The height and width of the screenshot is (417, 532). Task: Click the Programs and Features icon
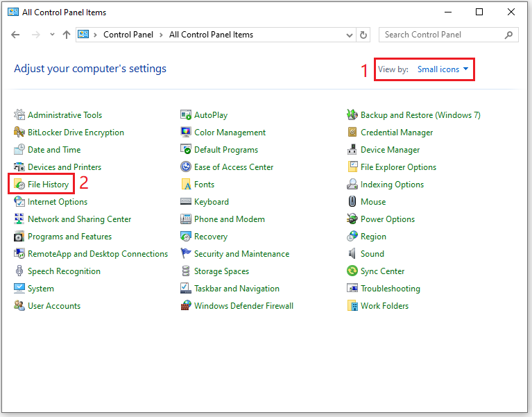[19, 236]
